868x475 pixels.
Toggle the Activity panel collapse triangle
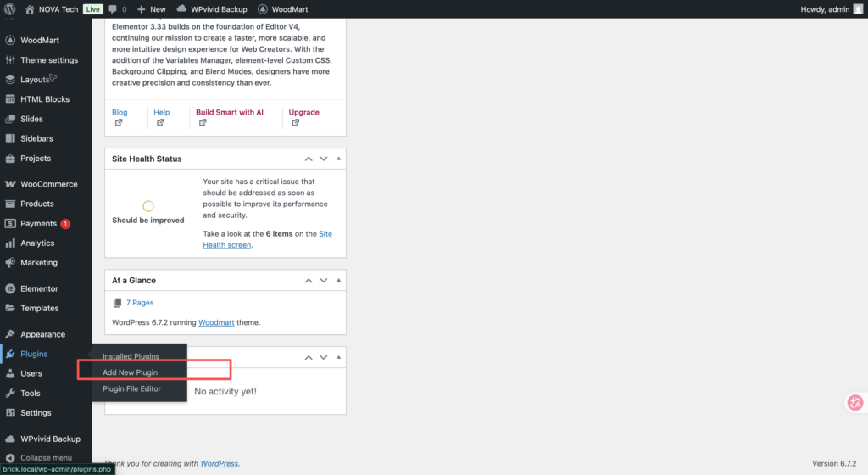click(x=339, y=358)
